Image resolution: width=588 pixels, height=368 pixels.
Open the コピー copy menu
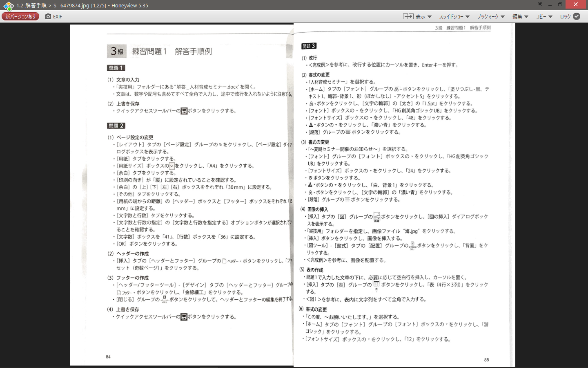[x=544, y=16]
